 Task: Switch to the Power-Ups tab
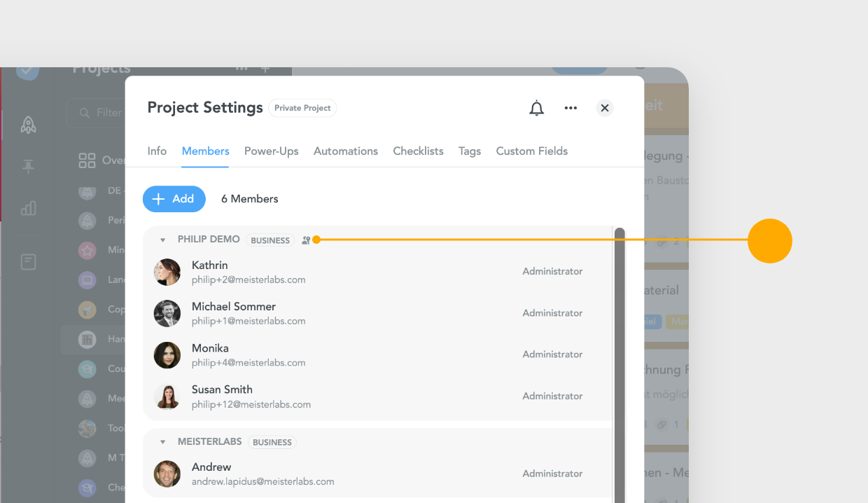pos(271,151)
